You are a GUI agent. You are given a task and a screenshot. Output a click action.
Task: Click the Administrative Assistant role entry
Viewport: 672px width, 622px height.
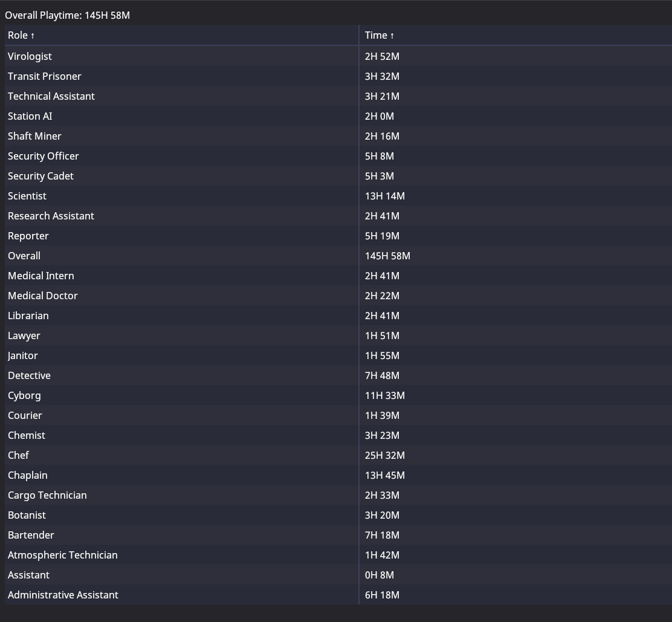pyautogui.click(x=63, y=595)
